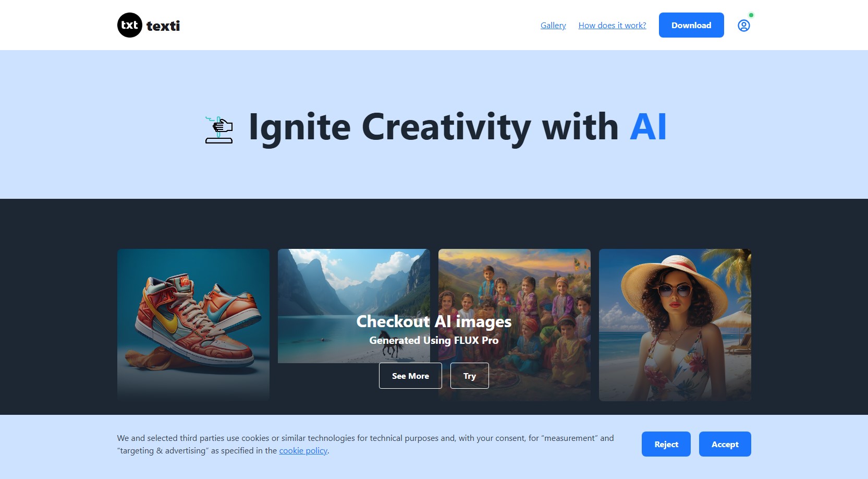Click the Checkout AI images heading

(x=434, y=321)
